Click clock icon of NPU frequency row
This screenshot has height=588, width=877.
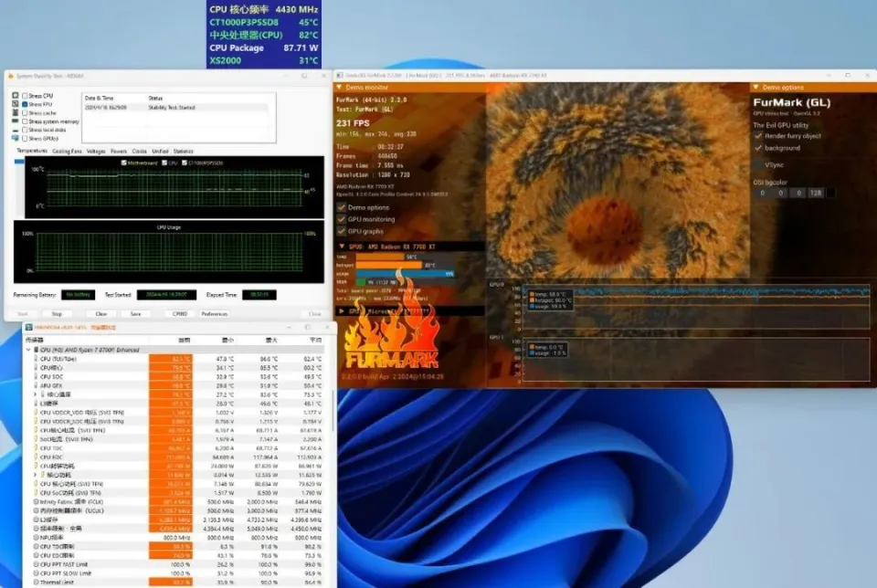pyautogui.click(x=37, y=538)
